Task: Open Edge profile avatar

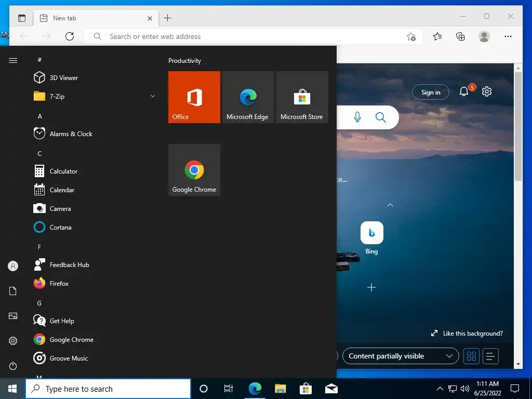Action: point(484,36)
